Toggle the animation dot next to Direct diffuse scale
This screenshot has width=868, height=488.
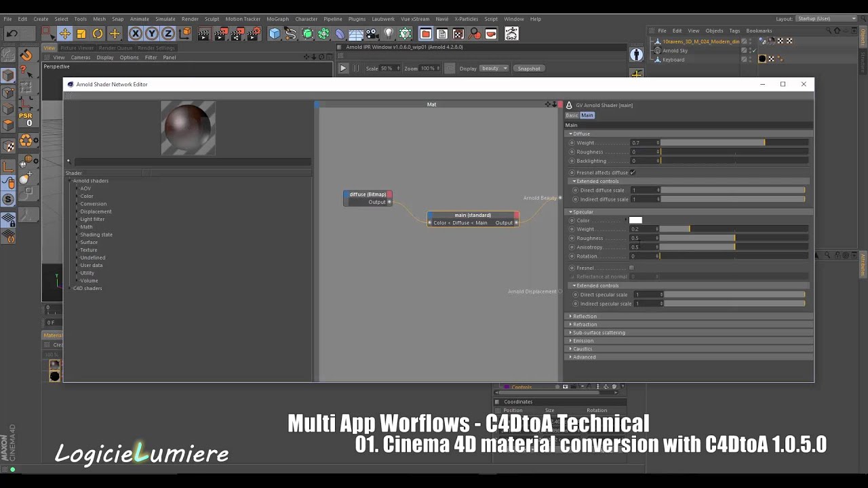tap(576, 190)
